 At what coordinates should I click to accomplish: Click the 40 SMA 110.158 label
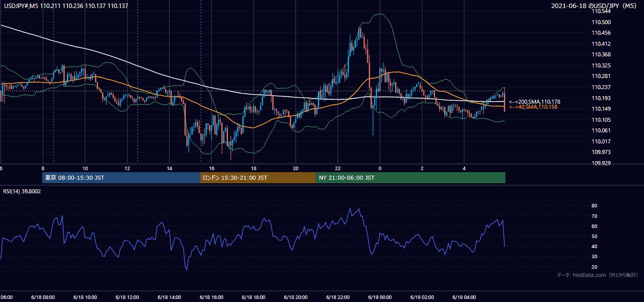533,107
